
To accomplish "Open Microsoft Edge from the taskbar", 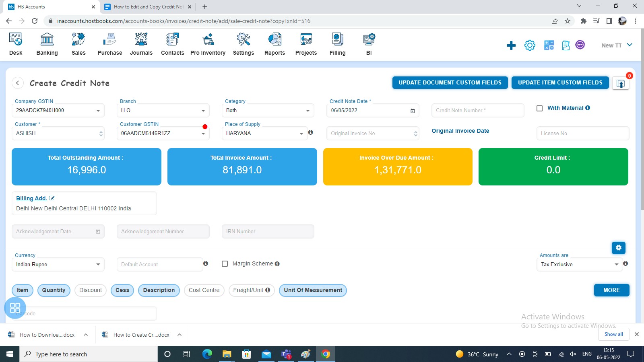I will point(207,354).
